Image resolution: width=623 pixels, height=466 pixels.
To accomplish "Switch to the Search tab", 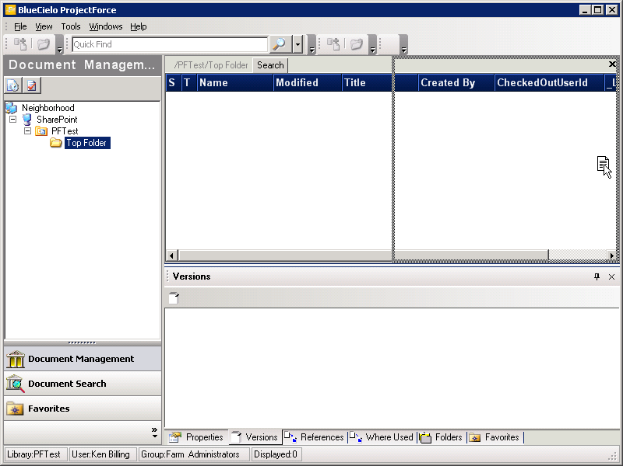I will [x=270, y=65].
